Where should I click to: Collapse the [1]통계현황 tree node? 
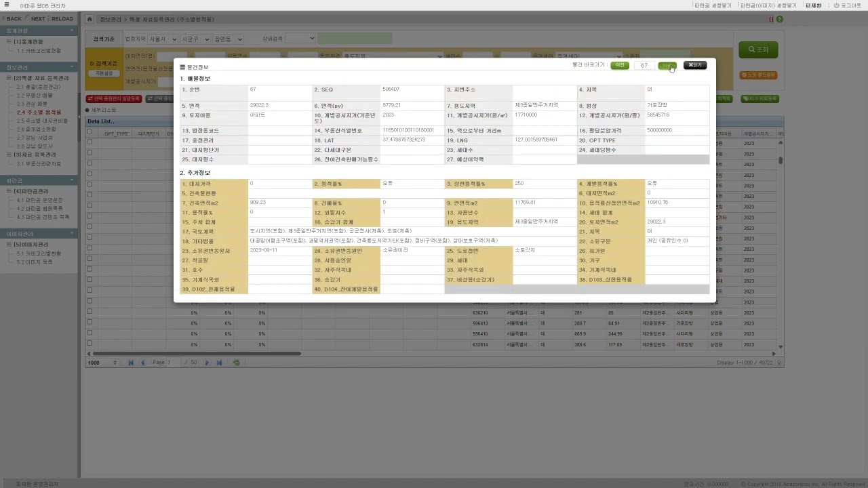click(9, 41)
